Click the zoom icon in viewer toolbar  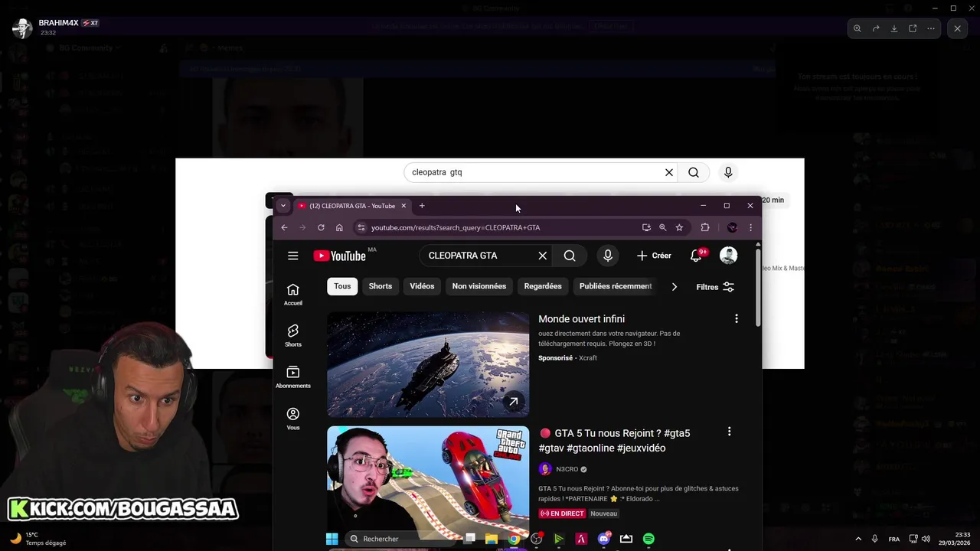coord(857,28)
